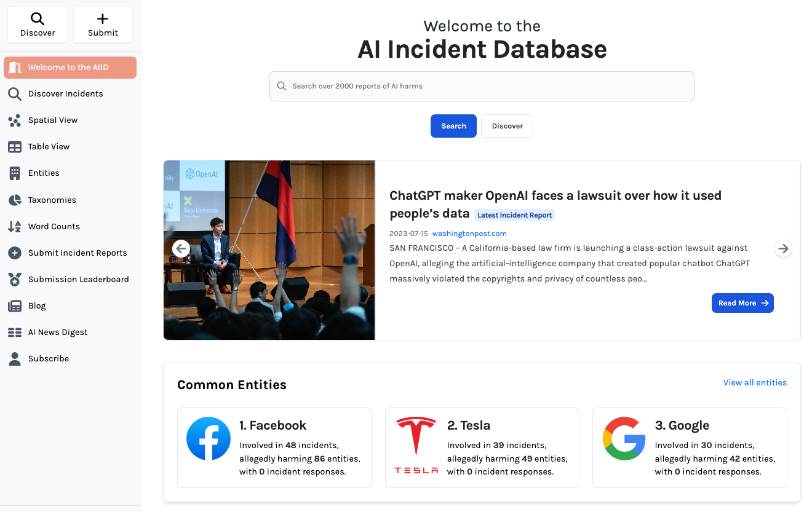This screenshot has width=812, height=512.
Task: Open Submit Incident Reports menu item
Action: pos(70,253)
